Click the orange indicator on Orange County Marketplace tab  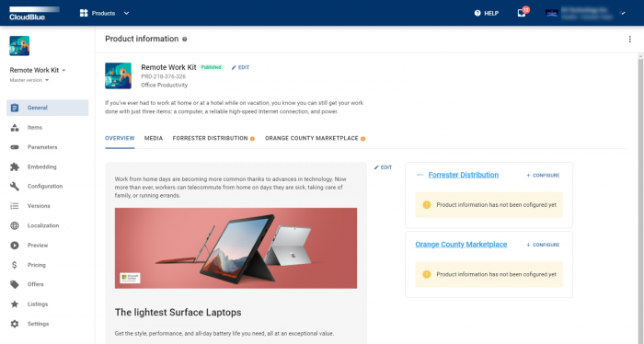coord(363,139)
